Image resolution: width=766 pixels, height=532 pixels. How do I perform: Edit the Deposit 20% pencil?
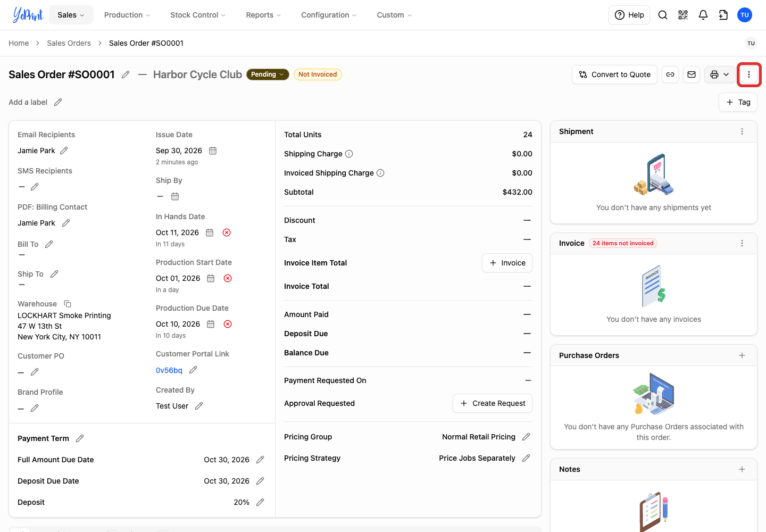[260, 502]
